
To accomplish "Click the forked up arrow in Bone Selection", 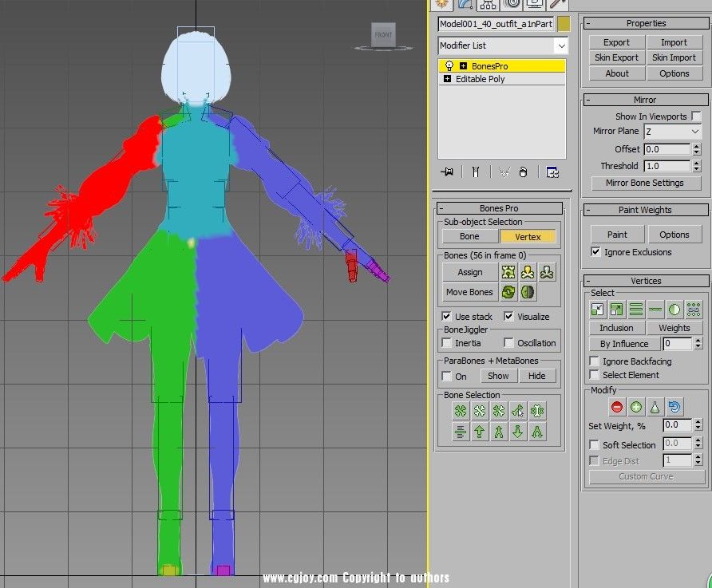I will [499, 432].
